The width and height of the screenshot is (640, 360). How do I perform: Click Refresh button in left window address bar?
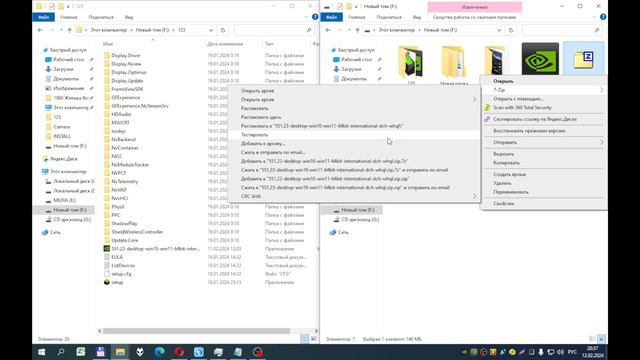click(x=223, y=30)
